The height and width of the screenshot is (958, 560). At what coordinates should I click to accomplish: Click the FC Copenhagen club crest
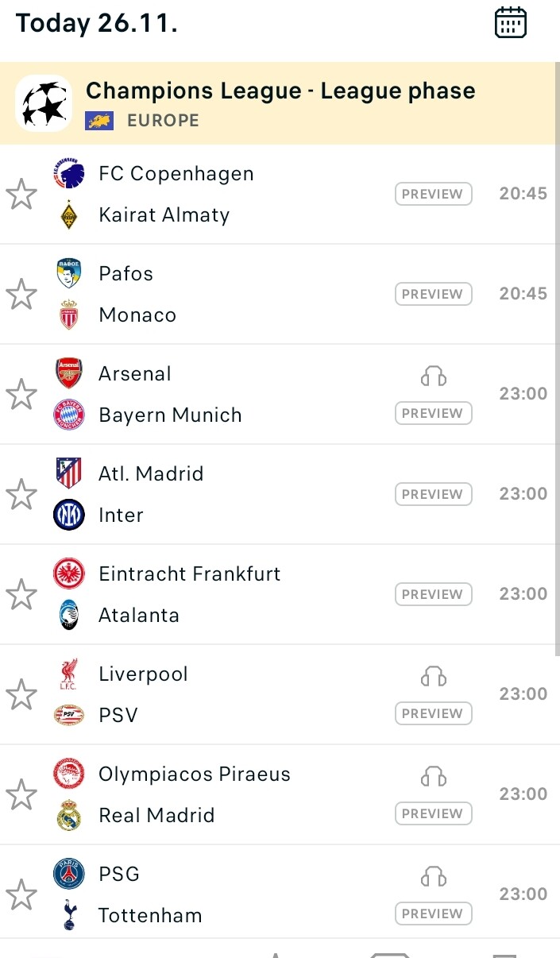point(69,174)
